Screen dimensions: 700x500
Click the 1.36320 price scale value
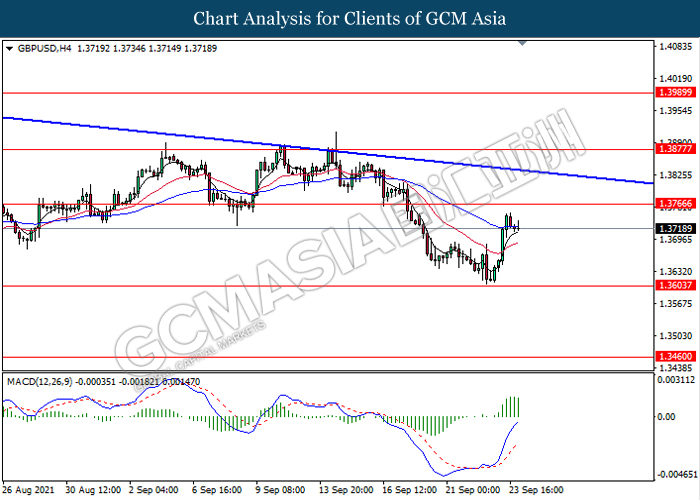pos(675,271)
